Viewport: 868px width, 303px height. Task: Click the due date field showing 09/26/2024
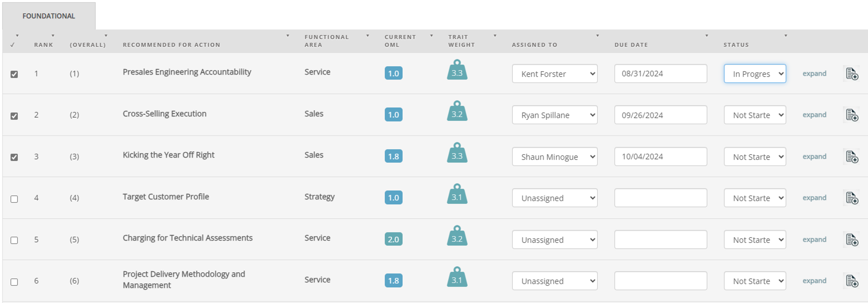[660, 115]
